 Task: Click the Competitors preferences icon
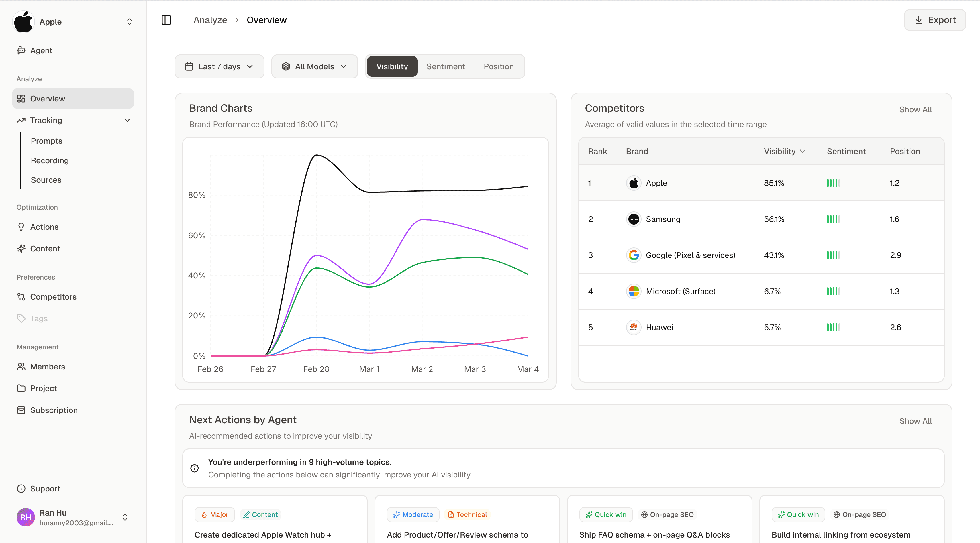pos(21,297)
